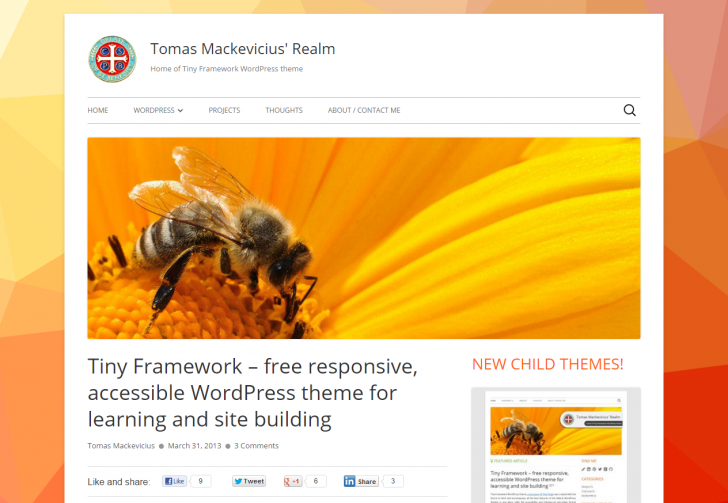Click the Facebook like count 9
The image size is (728, 503).
click(x=201, y=481)
